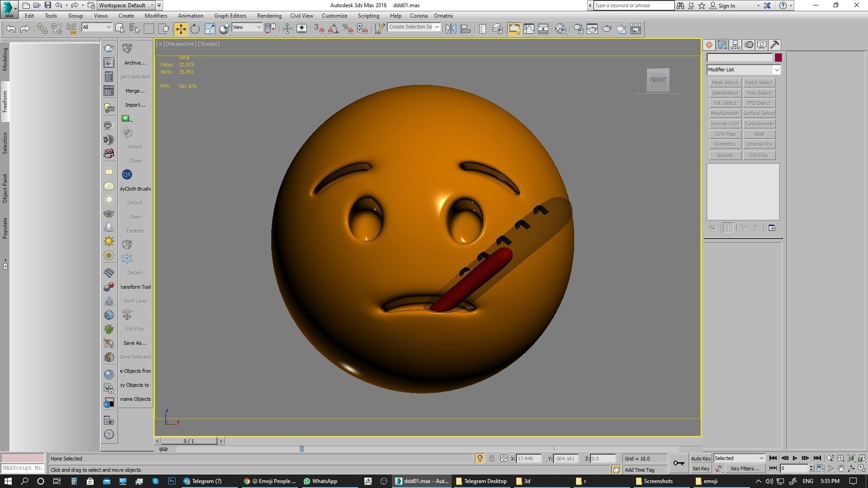This screenshot has height=488, width=868.
Task: Click the UVW Map modifier button
Action: (725, 134)
